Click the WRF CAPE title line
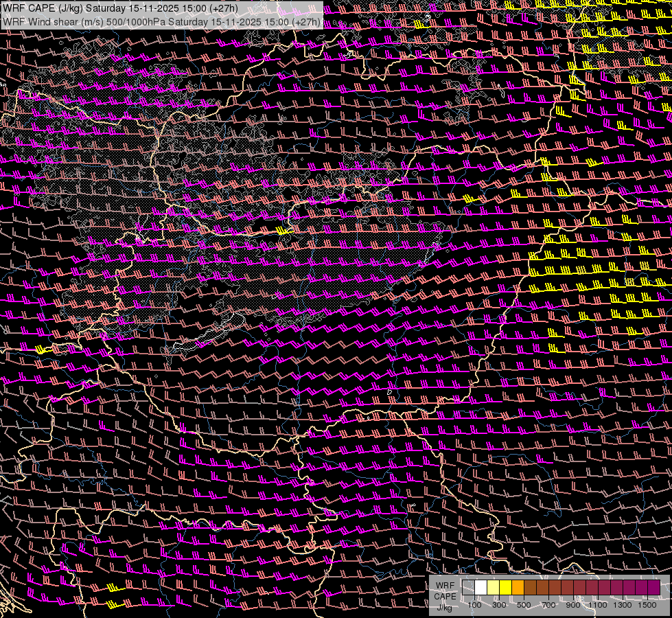Image resolution: width=672 pixels, height=618 pixels. click(x=120, y=8)
